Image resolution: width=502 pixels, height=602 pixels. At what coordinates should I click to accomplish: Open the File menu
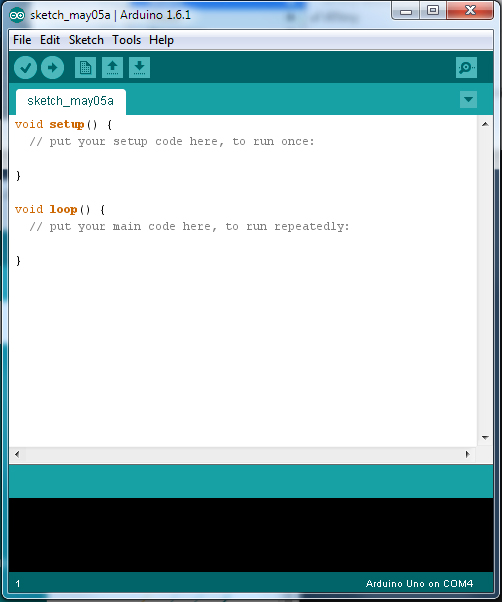pyautogui.click(x=22, y=40)
